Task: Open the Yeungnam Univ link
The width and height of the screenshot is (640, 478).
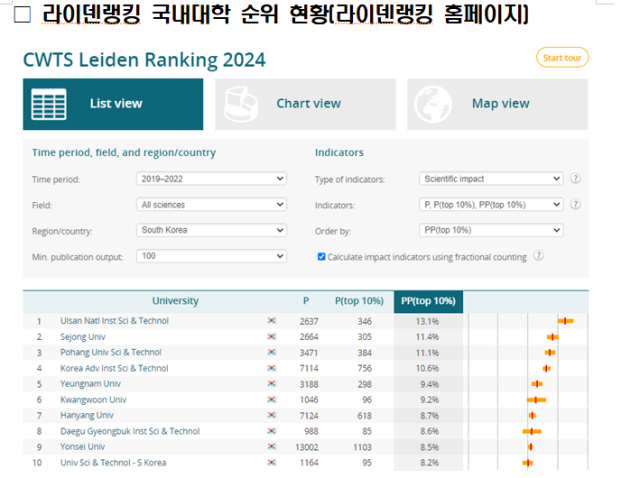Action: point(91,384)
